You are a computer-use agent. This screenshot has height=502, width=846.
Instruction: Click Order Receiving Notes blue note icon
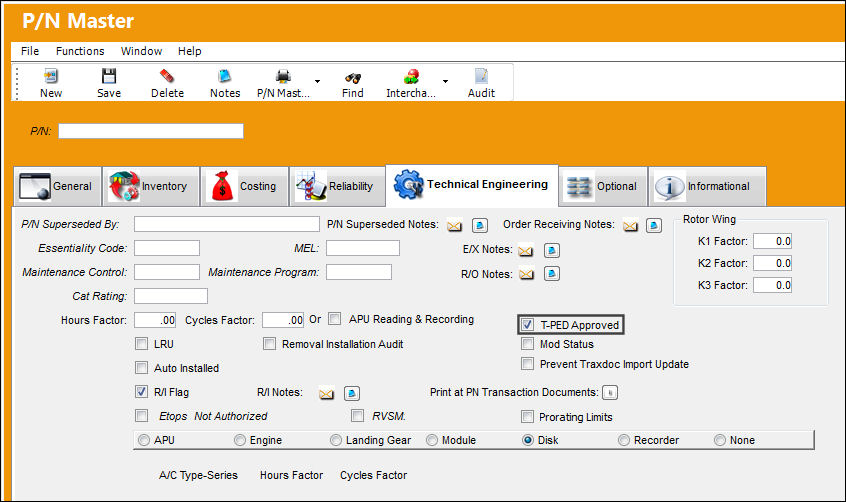tap(654, 225)
